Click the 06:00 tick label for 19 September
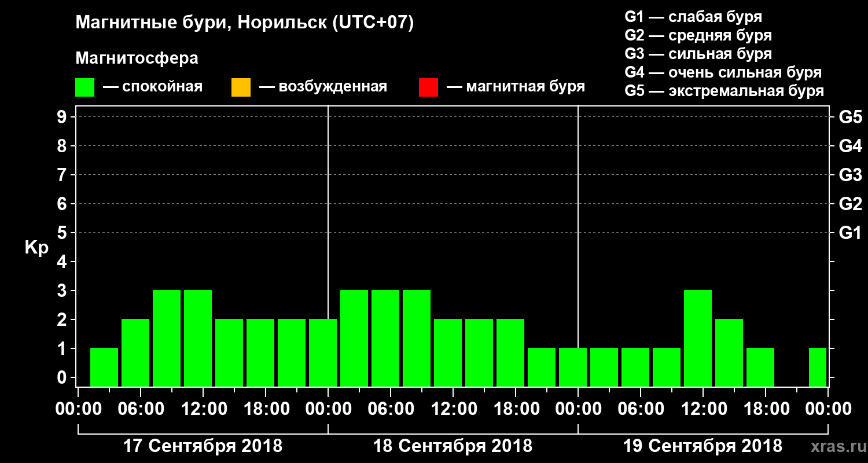The width and height of the screenshot is (868, 463). point(641,409)
